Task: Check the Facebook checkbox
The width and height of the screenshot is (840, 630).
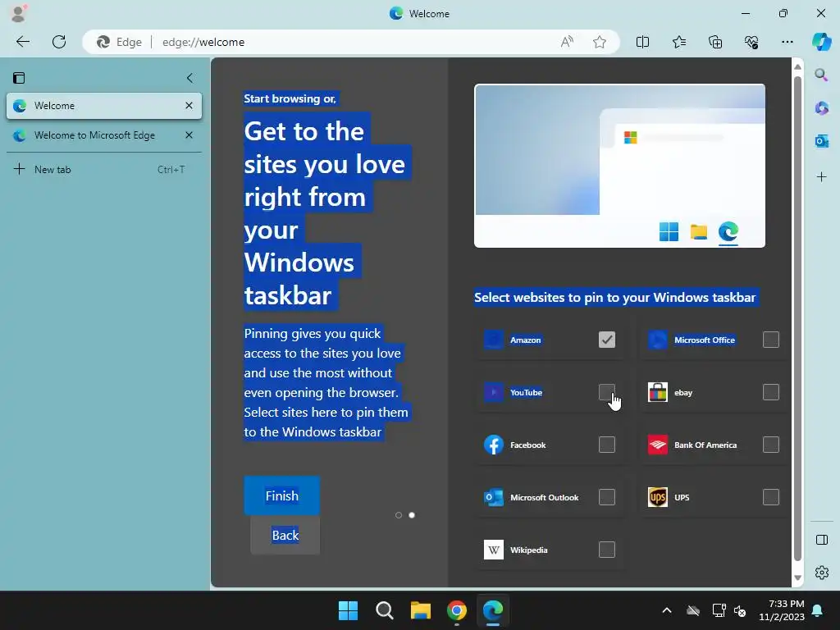Action: (606, 445)
